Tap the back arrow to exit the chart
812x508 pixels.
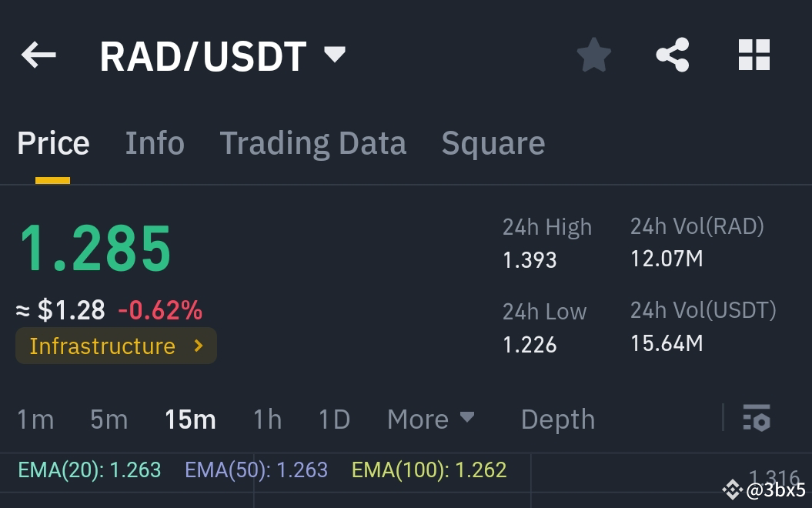(38, 54)
